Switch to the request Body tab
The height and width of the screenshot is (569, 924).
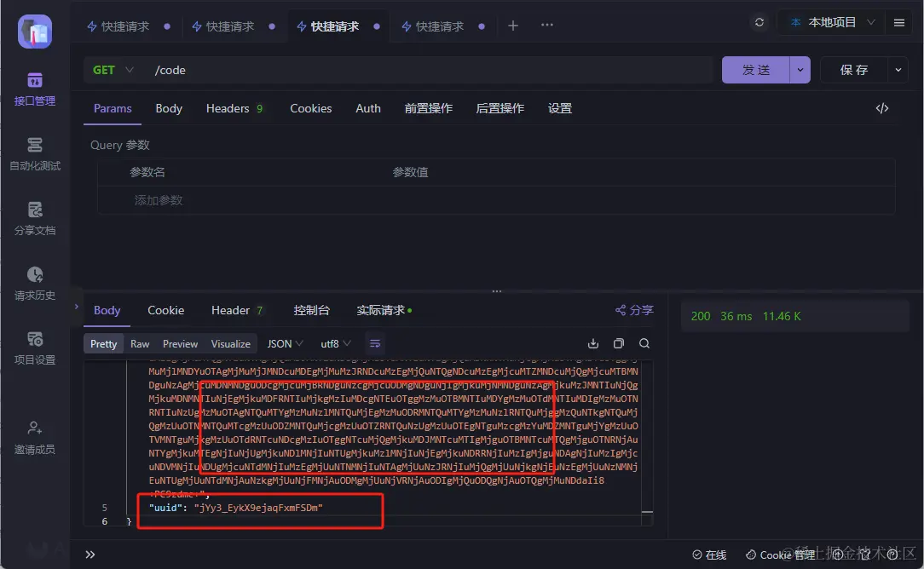click(x=169, y=108)
